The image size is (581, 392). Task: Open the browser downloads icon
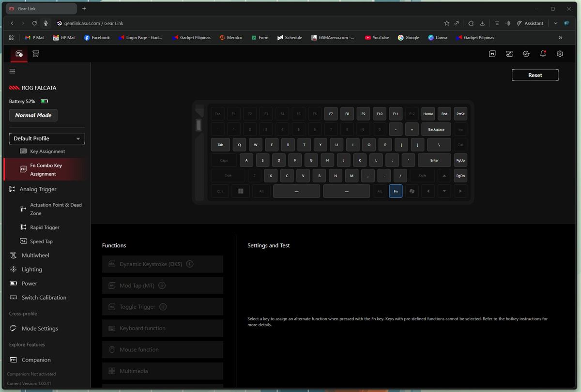point(483,23)
